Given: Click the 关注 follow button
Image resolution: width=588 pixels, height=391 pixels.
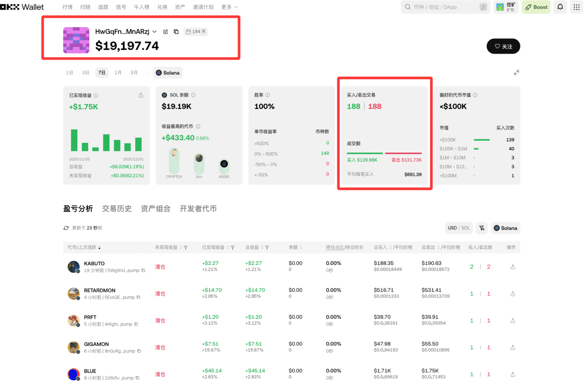Looking at the screenshot, I should point(503,46).
